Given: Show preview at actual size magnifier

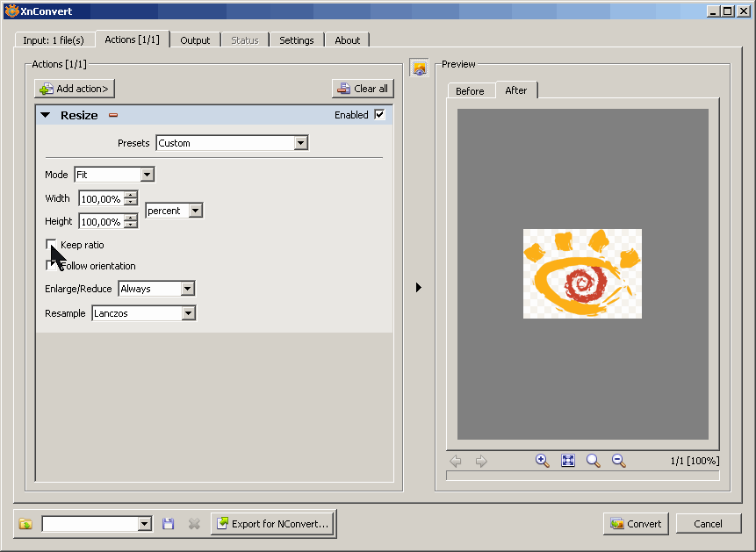Looking at the screenshot, I should (x=594, y=461).
